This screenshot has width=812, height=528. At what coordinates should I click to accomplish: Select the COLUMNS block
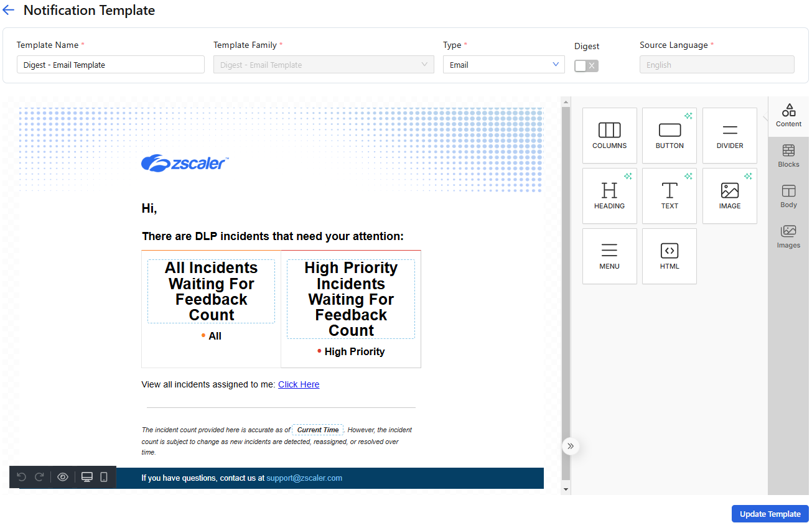609,135
